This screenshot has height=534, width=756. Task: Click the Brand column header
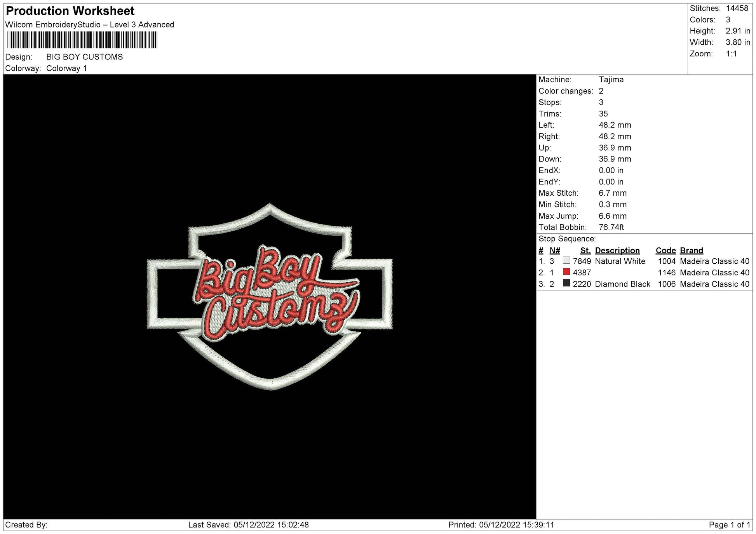coord(691,250)
